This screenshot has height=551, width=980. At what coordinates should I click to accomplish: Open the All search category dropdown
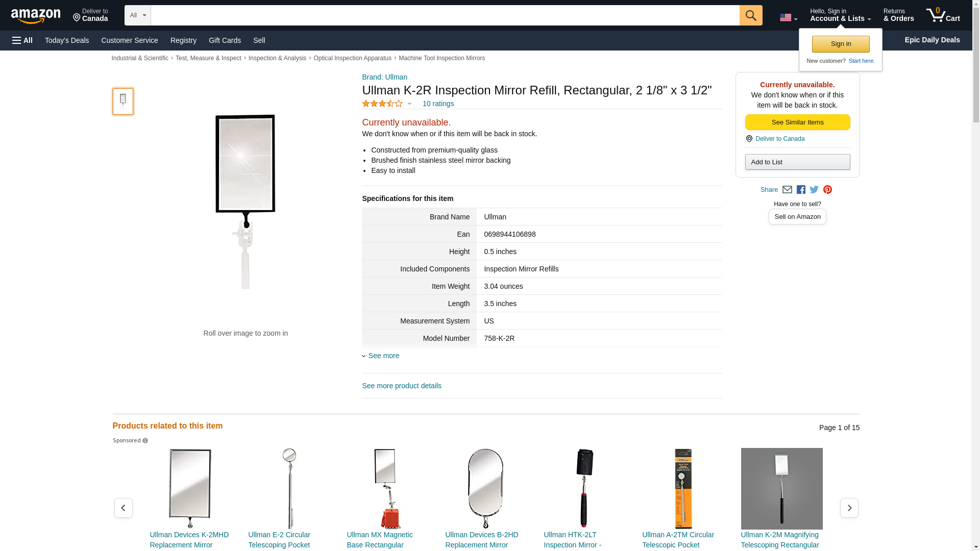(138, 15)
